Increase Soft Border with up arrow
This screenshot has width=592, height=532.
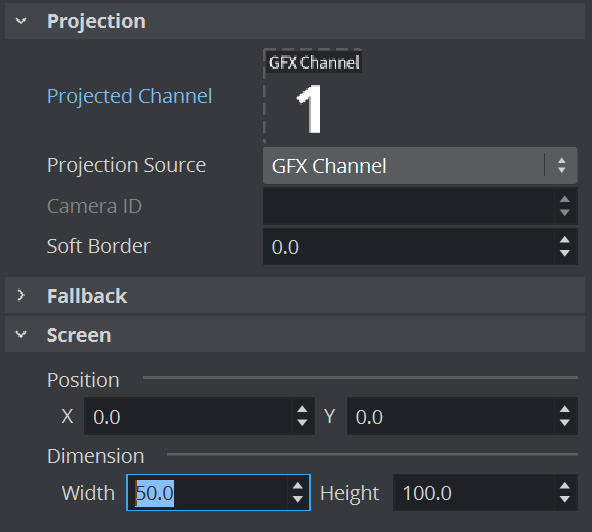pyautogui.click(x=565, y=240)
